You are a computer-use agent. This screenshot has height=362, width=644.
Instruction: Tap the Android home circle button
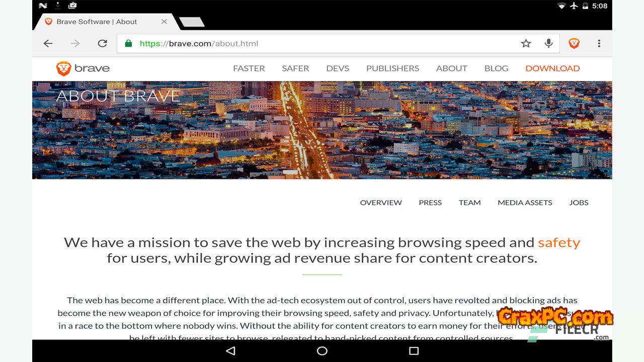tap(322, 351)
